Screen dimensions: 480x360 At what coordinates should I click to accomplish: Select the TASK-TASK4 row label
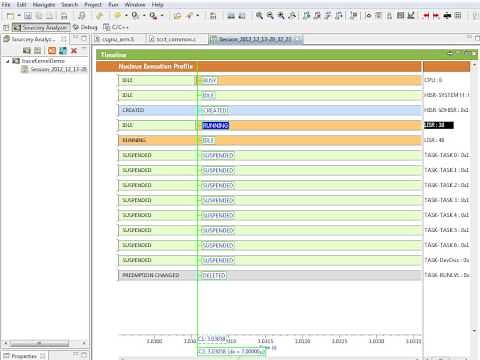446,215
